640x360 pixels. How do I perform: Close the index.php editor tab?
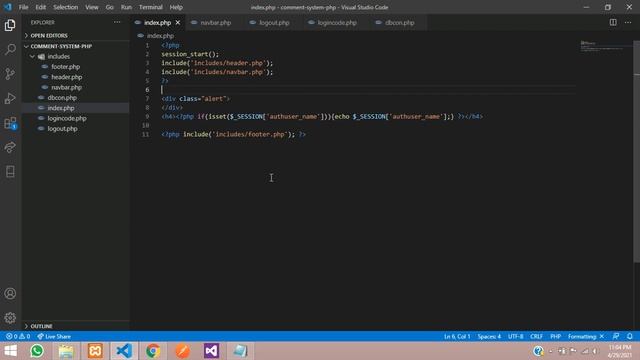(x=178, y=23)
